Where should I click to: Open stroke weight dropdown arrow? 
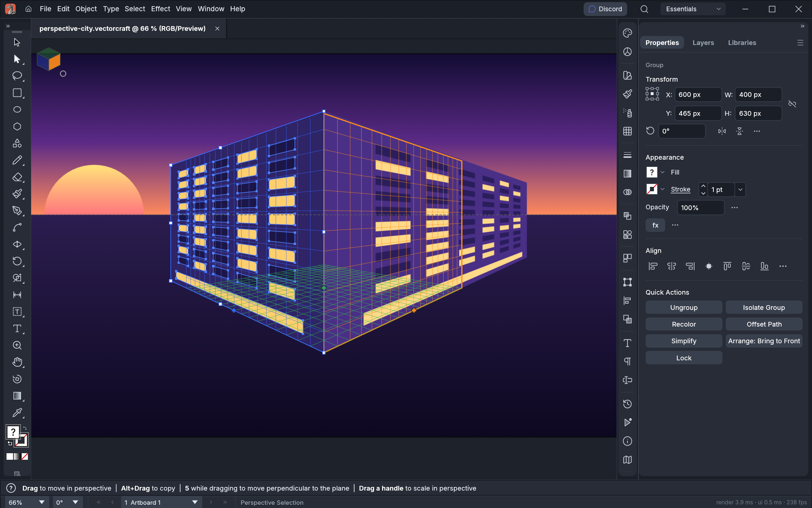point(740,190)
